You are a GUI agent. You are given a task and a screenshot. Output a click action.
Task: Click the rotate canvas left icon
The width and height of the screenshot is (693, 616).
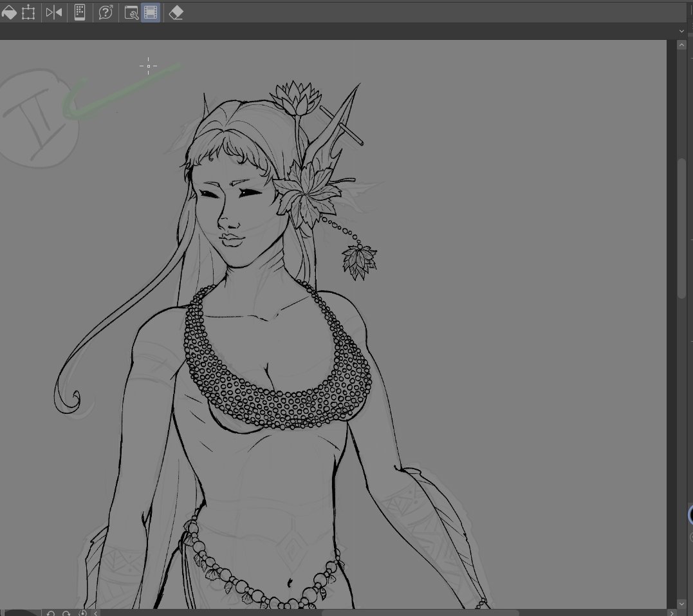pyautogui.click(x=50, y=613)
